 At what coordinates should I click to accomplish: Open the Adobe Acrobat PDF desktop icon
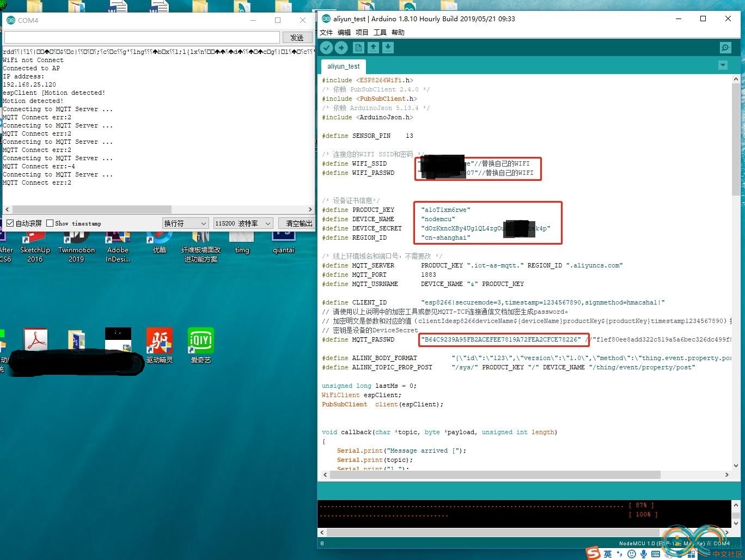click(x=35, y=340)
